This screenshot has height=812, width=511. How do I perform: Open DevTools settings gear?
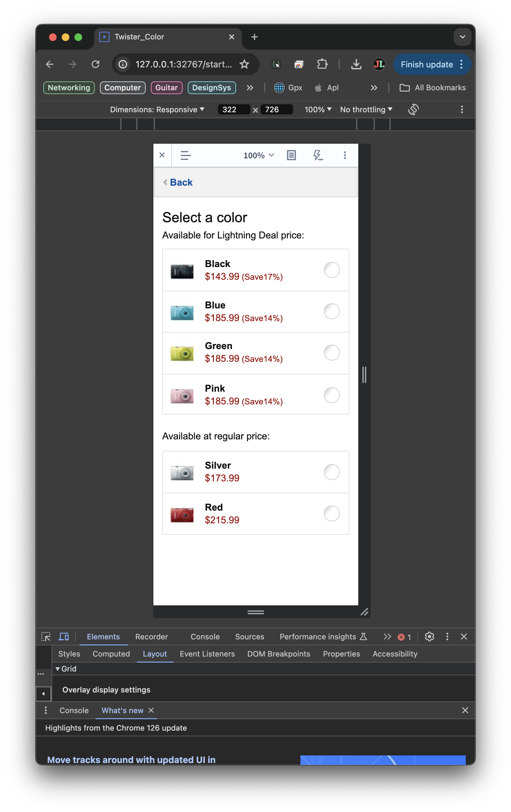tap(429, 637)
